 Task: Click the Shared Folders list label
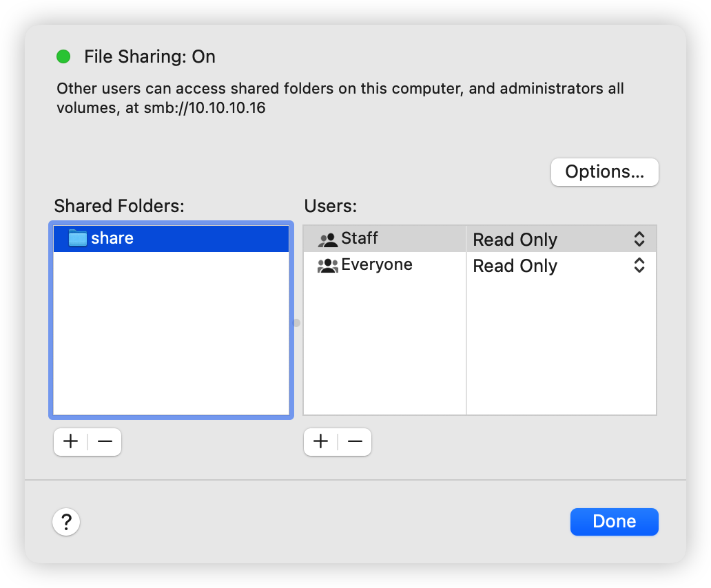tap(118, 206)
